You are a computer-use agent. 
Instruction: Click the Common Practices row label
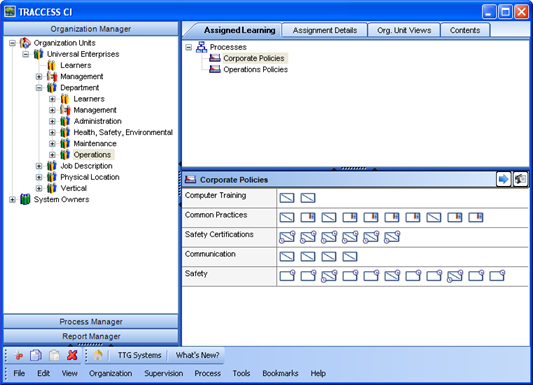click(x=216, y=215)
